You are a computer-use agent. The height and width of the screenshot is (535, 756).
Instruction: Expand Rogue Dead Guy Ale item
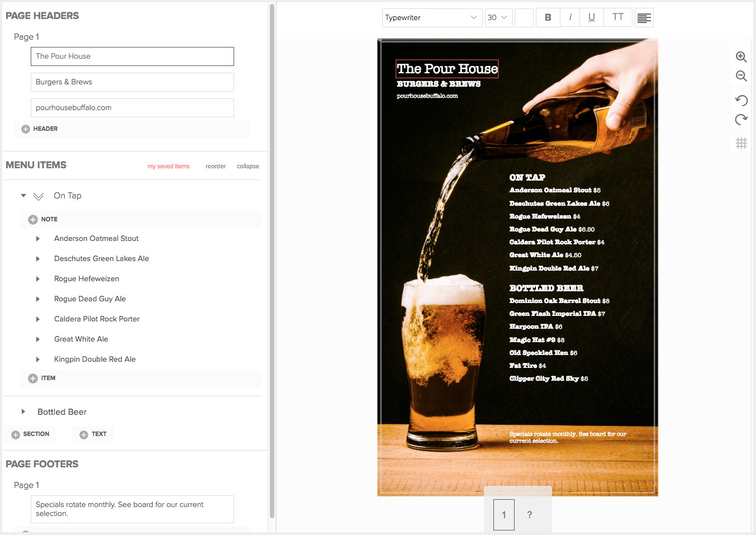(x=38, y=299)
